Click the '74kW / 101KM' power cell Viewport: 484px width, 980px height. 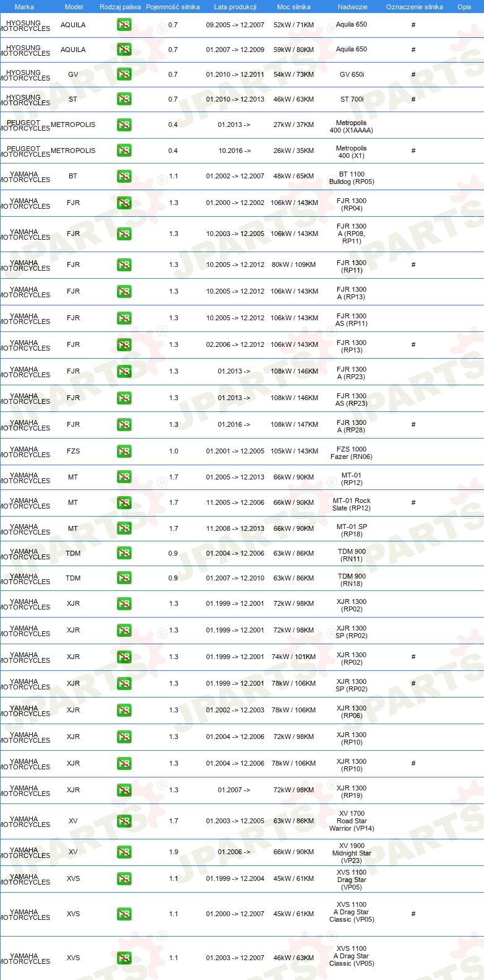point(294,657)
